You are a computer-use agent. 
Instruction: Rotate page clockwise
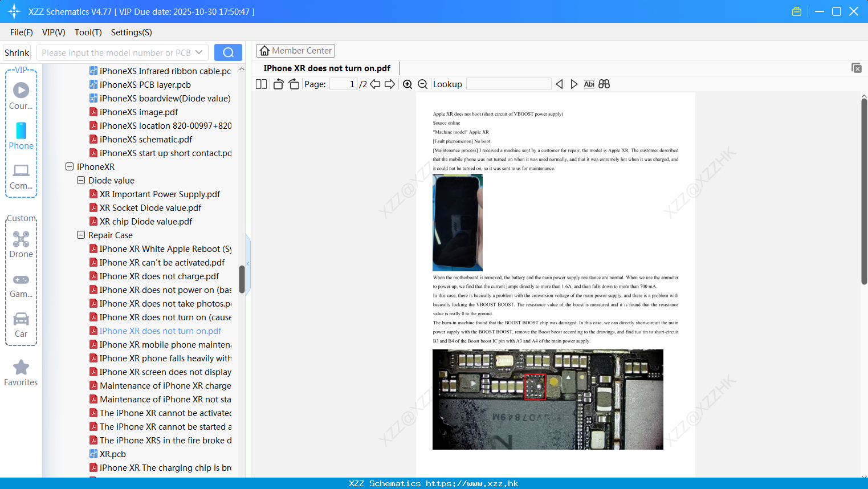pos(294,84)
